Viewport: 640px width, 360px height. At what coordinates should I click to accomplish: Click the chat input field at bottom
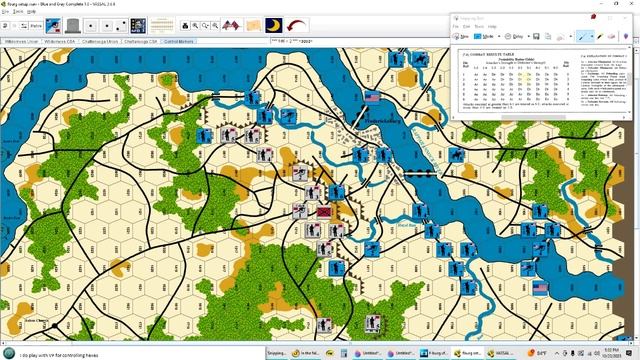tap(139, 355)
